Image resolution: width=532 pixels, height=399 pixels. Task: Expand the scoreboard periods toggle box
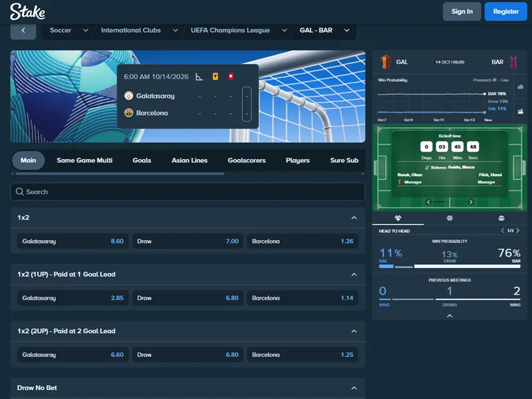(x=247, y=104)
